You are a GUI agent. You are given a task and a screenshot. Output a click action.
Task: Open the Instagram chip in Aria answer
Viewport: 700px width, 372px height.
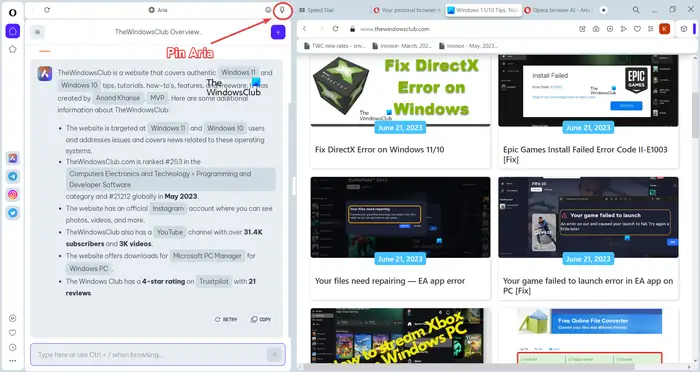[168, 209]
